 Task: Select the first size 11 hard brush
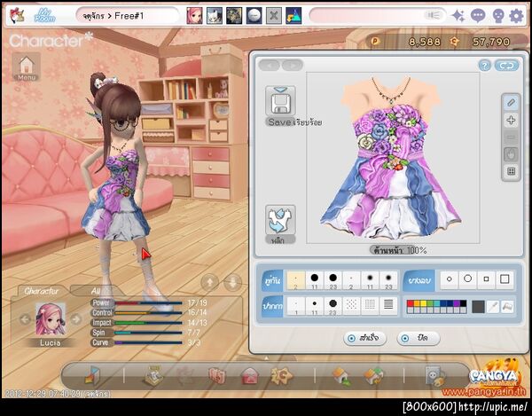pyautogui.click(x=315, y=280)
